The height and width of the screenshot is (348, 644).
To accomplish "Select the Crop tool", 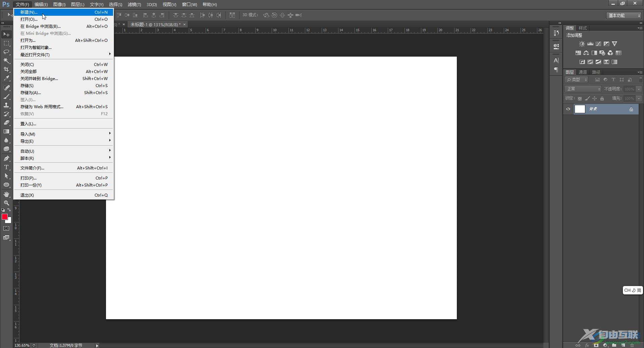I will [x=6, y=69].
